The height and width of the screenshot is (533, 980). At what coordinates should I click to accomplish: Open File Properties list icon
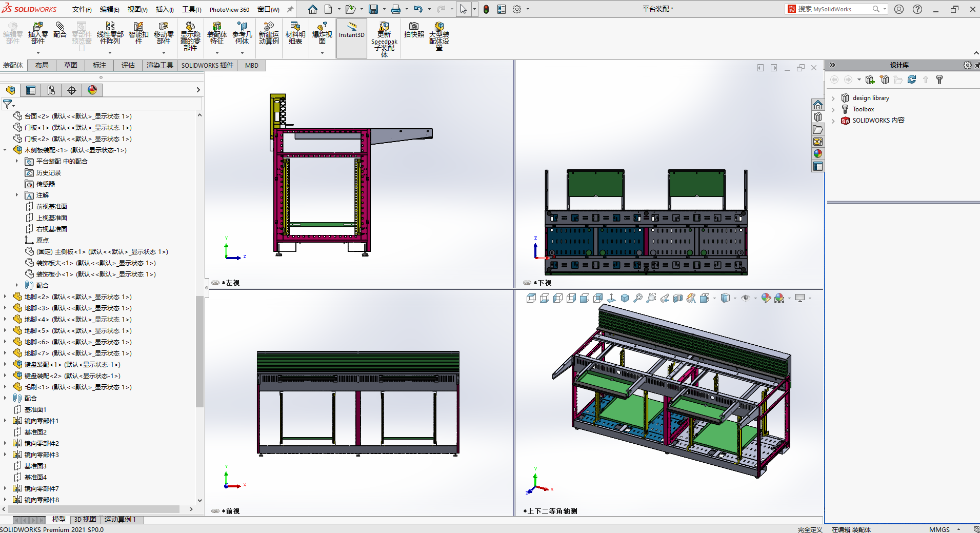(x=502, y=9)
